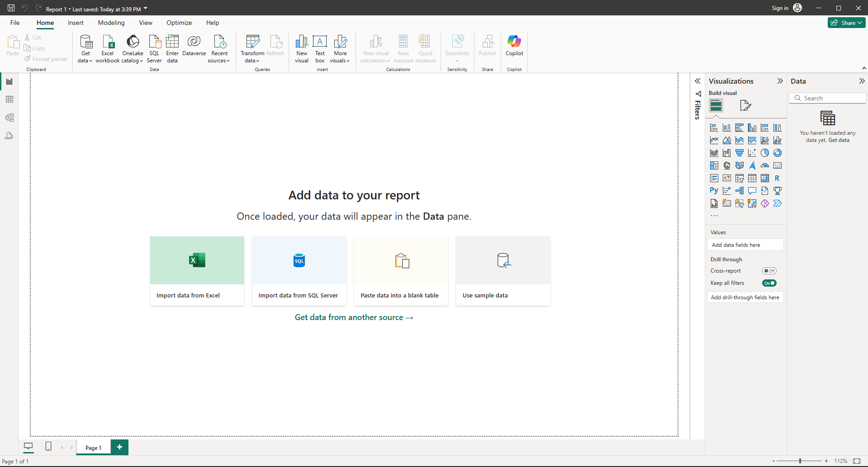Click Paste data into a blank table
868x467 pixels.
[x=401, y=271]
